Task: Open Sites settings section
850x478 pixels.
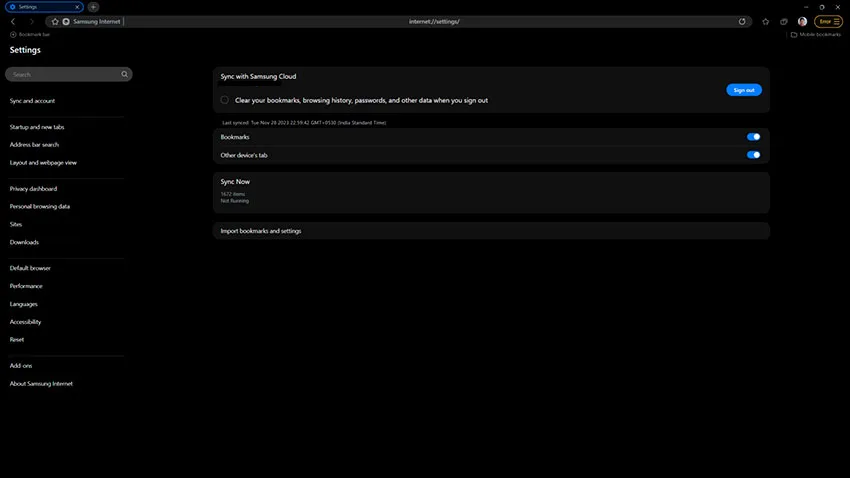Action: pyautogui.click(x=16, y=224)
